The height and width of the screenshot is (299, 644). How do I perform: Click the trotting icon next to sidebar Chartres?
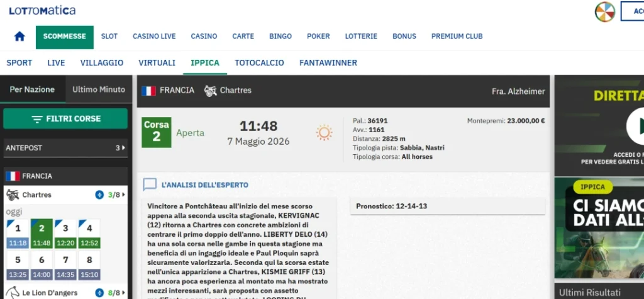click(x=13, y=195)
